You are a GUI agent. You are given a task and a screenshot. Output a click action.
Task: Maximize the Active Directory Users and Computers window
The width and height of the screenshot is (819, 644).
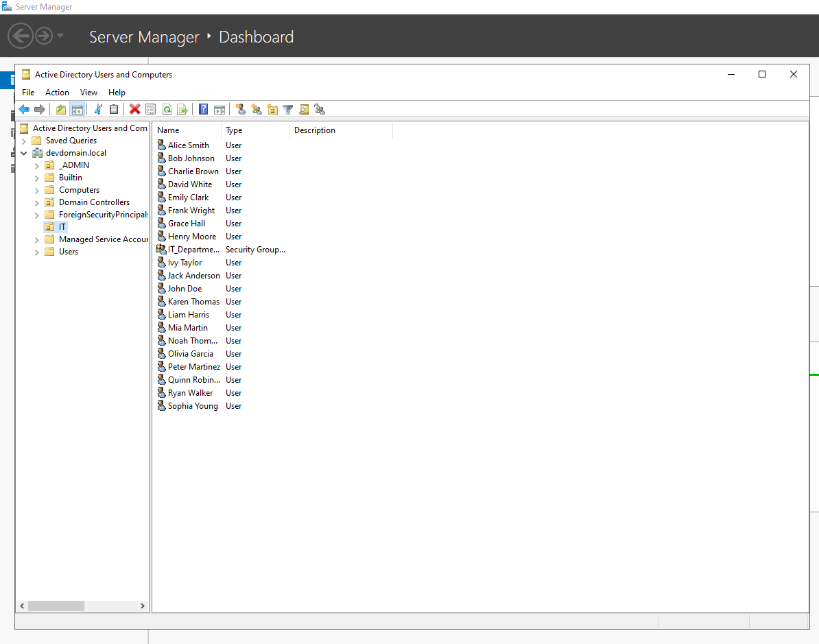[x=762, y=74]
